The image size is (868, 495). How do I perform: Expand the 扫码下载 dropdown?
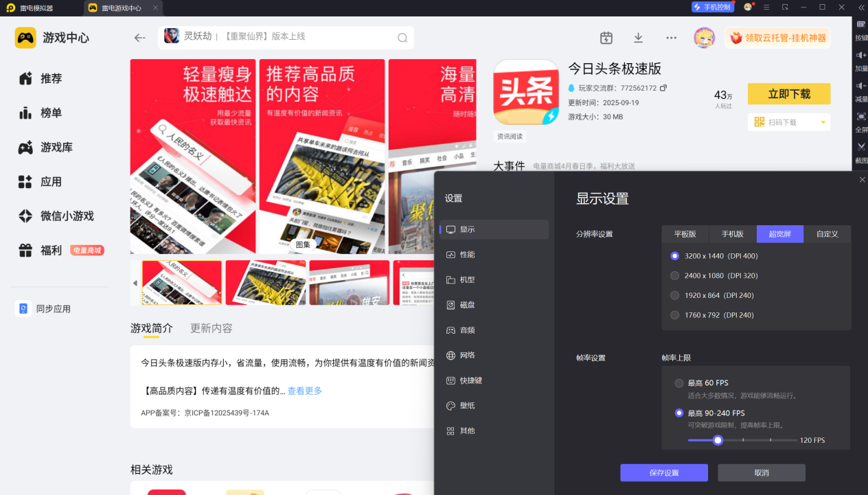point(823,122)
